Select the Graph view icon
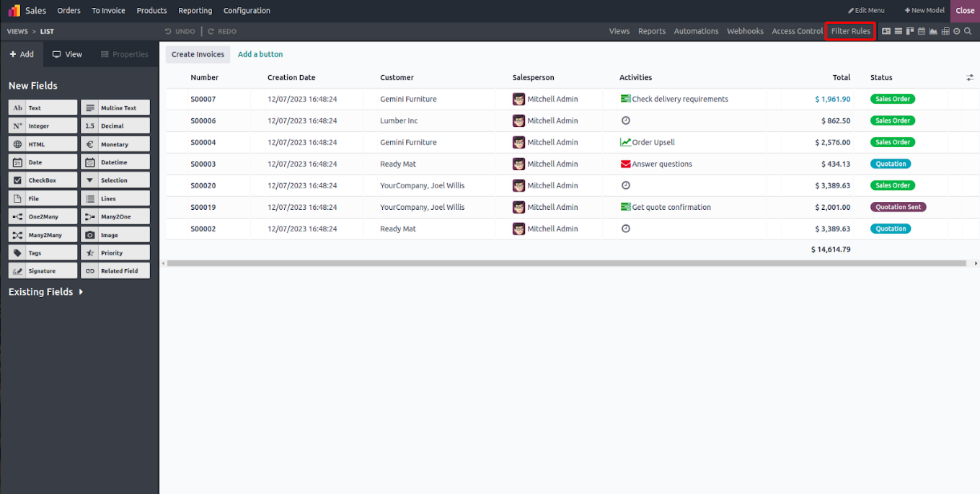Viewport: 980px width, 494px height. [933, 31]
